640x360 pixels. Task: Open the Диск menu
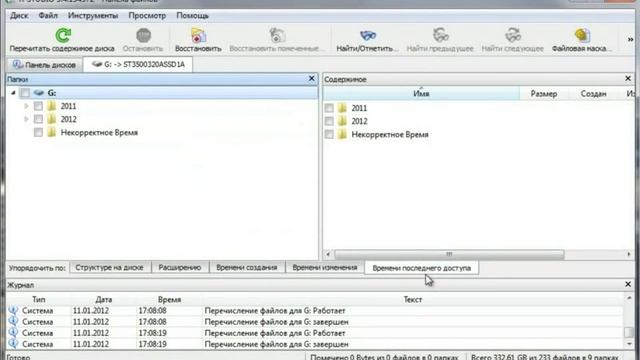pos(19,16)
